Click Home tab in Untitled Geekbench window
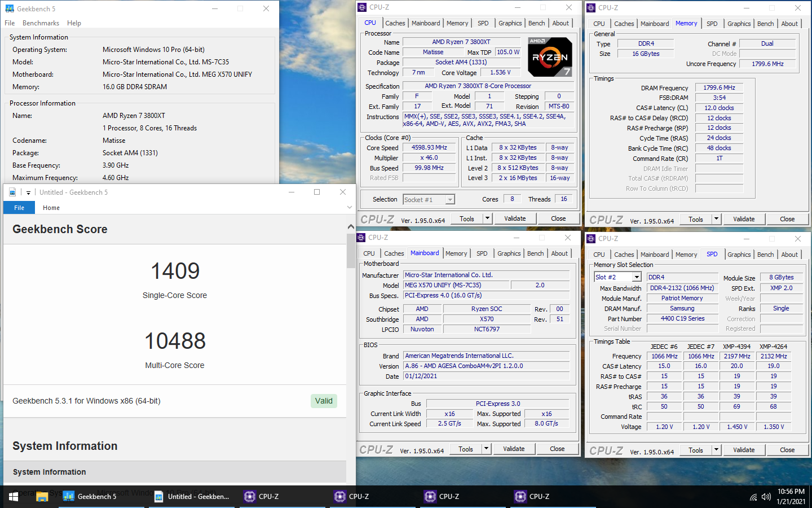812x508 pixels. 51,208
